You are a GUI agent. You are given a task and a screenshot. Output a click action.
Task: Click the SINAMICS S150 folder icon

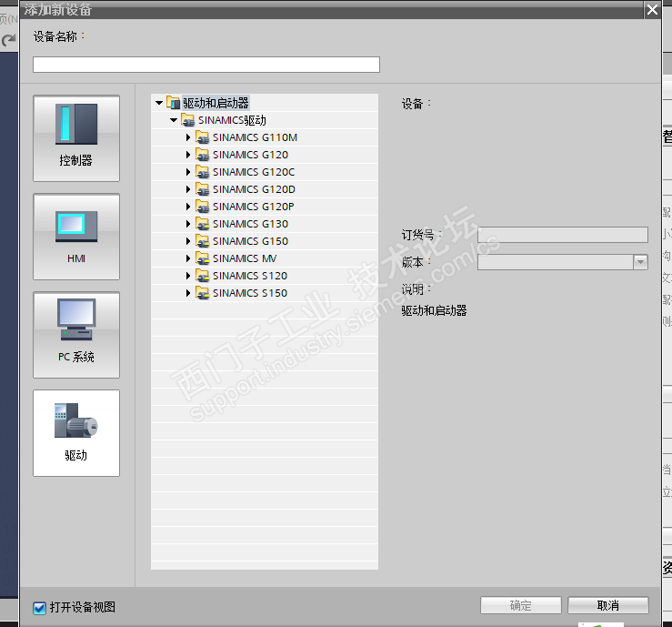click(x=202, y=293)
